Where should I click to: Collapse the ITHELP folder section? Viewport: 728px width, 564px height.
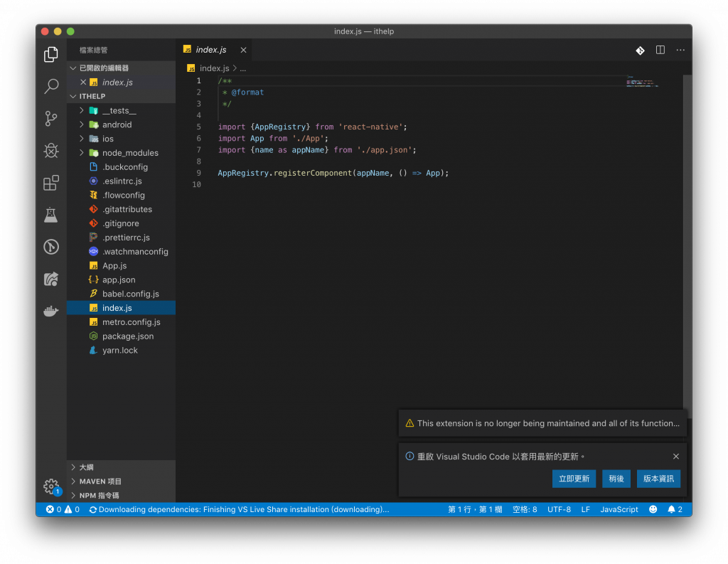pyautogui.click(x=121, y=96)
